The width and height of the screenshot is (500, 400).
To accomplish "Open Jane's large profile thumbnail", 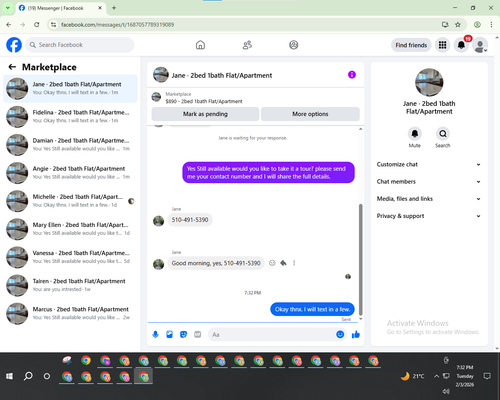I will [x=429, y=82].
